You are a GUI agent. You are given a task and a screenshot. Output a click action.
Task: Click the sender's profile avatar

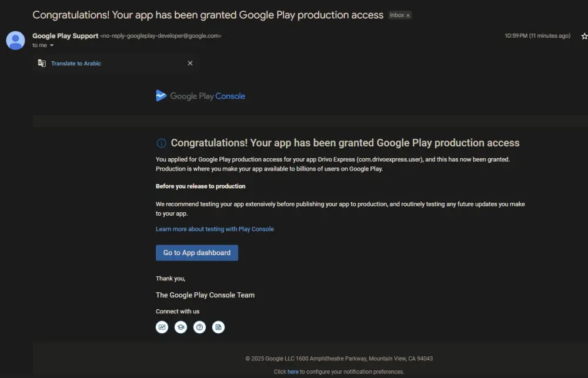point(15,40)
